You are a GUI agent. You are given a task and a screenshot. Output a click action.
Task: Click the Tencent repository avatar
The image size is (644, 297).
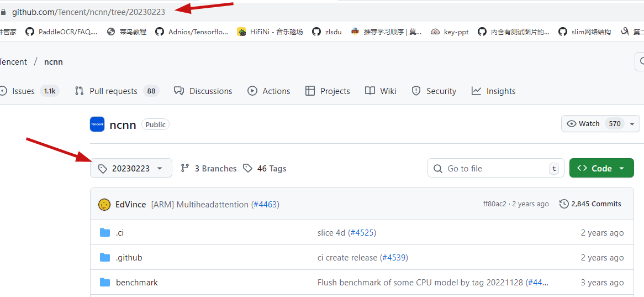click(x=97, y=124)
